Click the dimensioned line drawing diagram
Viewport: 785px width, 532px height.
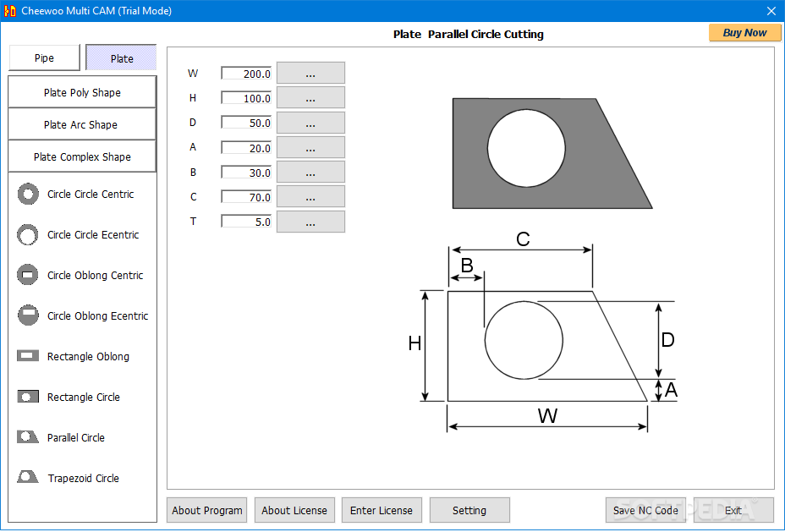pos(543,332)
